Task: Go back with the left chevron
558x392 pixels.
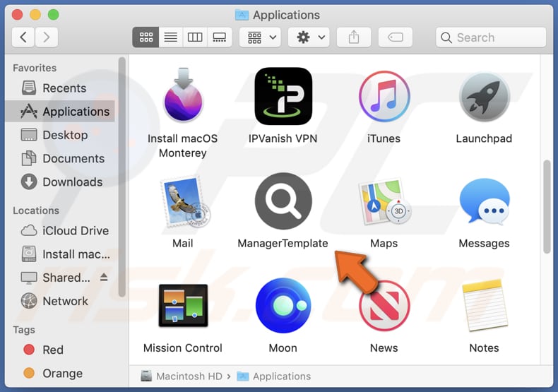Action: [x=23, y=37]
